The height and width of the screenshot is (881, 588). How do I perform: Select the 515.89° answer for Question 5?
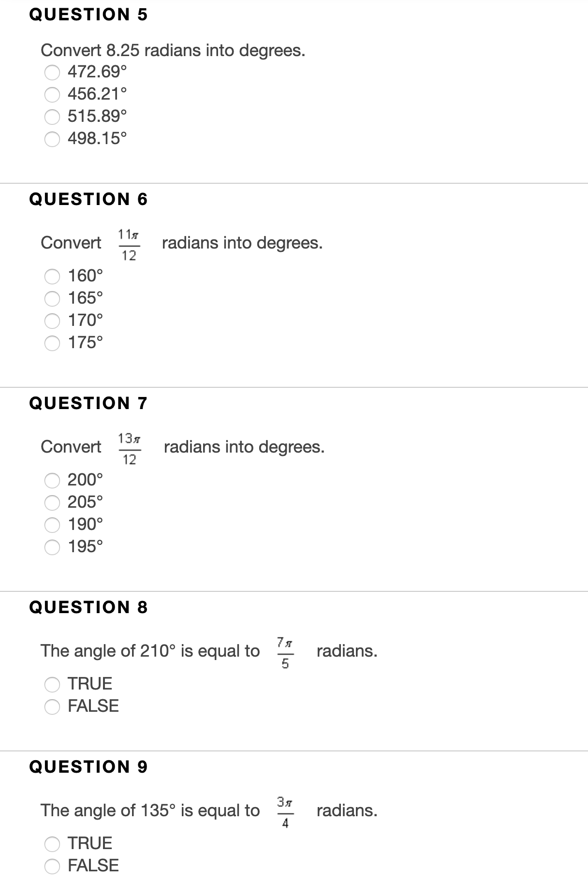52,117
